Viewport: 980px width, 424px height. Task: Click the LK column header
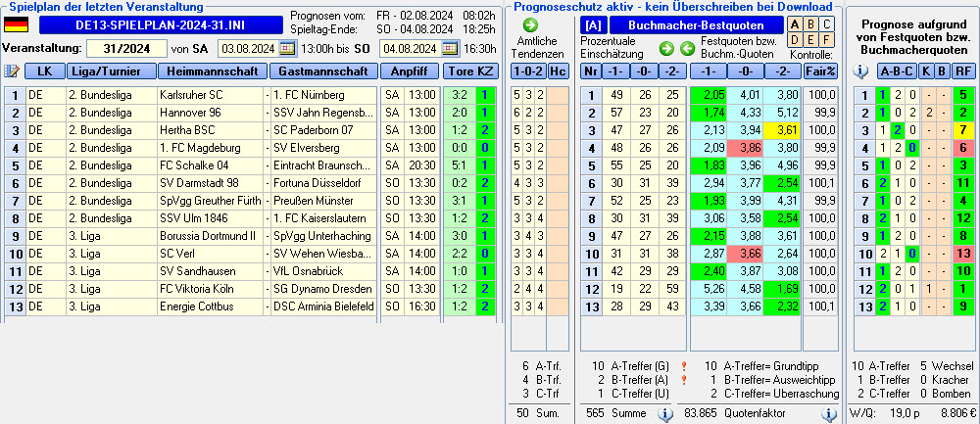click(44, 71)
